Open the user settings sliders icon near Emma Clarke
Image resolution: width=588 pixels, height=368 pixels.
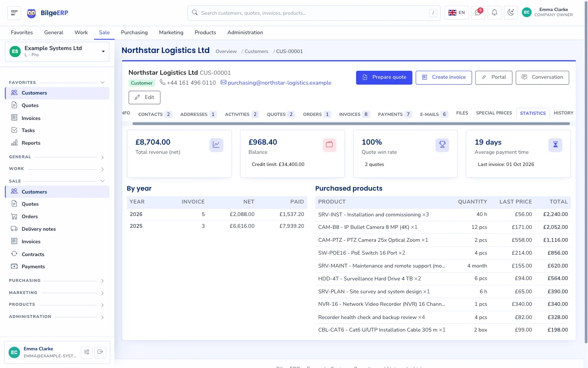click(87, 352)
